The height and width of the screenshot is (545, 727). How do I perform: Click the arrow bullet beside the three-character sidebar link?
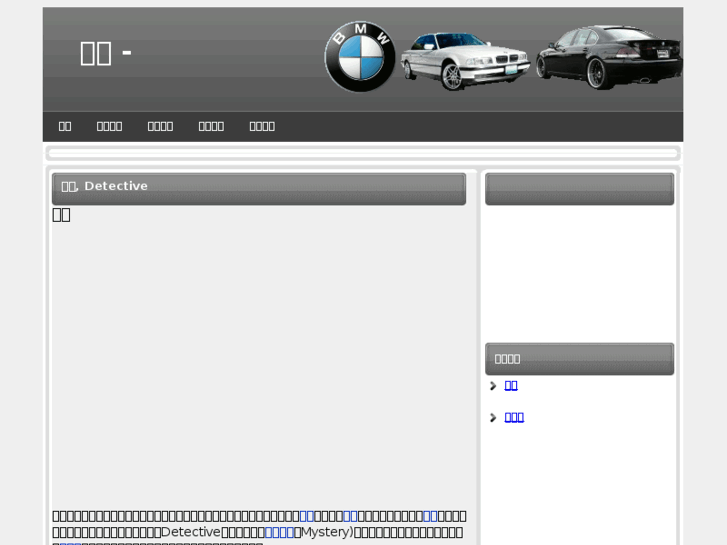(x=493, y=417)
